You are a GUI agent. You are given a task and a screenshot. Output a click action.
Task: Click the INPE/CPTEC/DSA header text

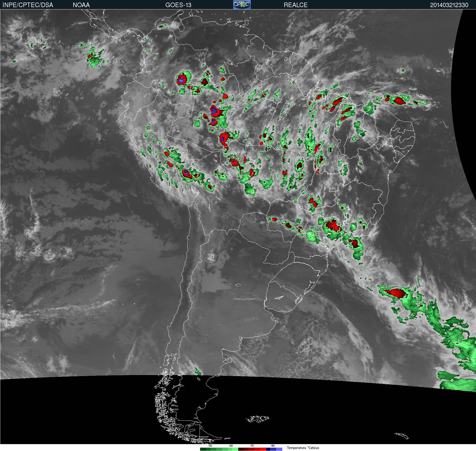[x=28, y=5]
